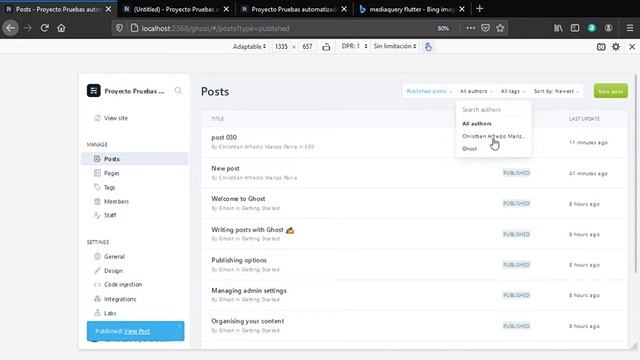Screen dimensions: 640x360
Task: Collapse the All authors filter dropdown
Action: click(x=476, y=91)
